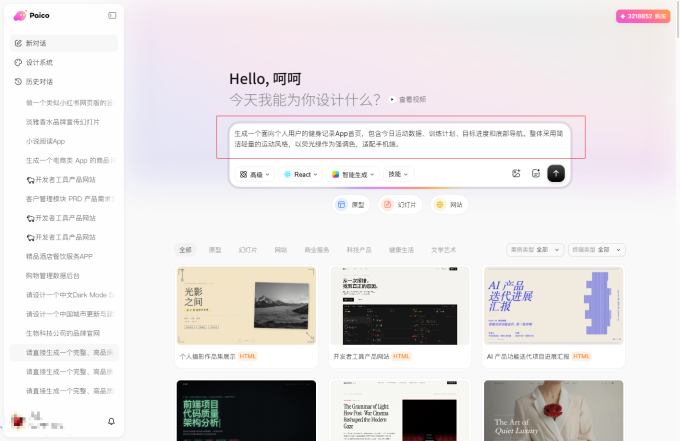Viewport: 680px width, 441px height.
Task: Open history chat 小说阅读App
Action: (x=46, y=141)
